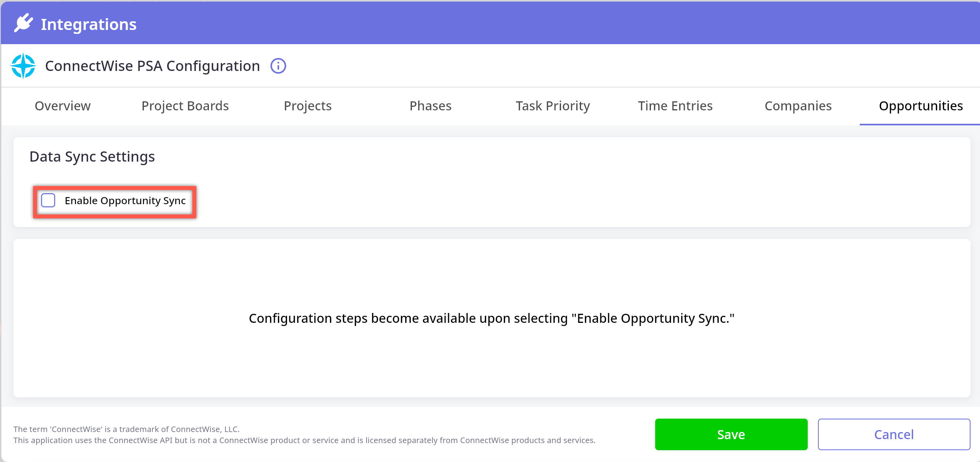This screenshot has height=462, width=980.
Task: Tick the Enable Opportunity Sync checkbox
Action: [x=48, y=201]
